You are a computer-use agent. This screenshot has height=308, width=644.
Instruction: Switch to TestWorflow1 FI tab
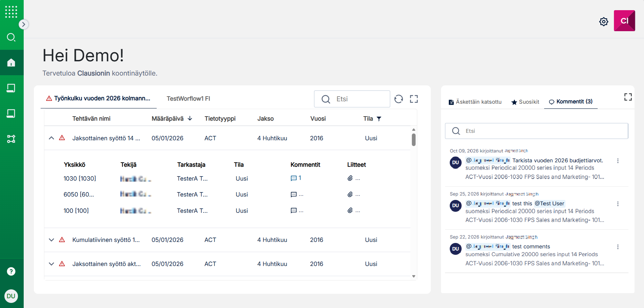click(x=188, y=99)
